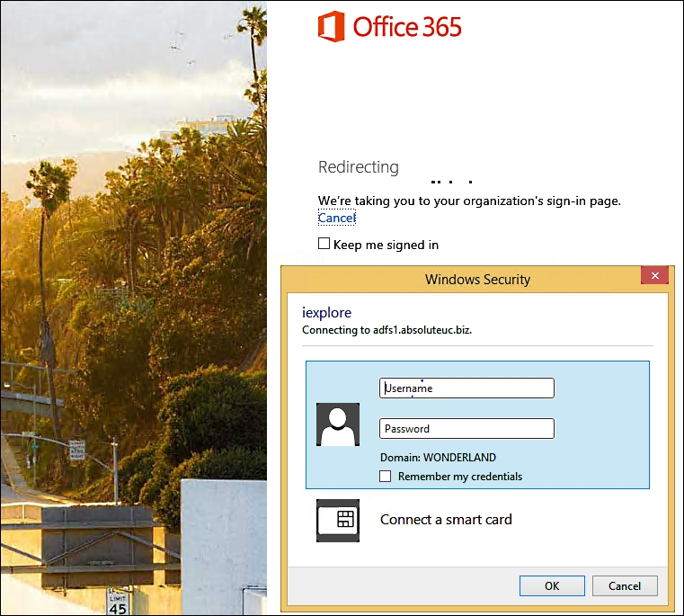Close the Windows Security dialog
684x616 pixels.
[654, 275]
